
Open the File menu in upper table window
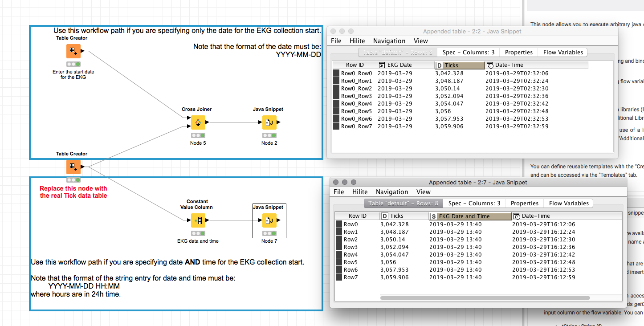336,41
